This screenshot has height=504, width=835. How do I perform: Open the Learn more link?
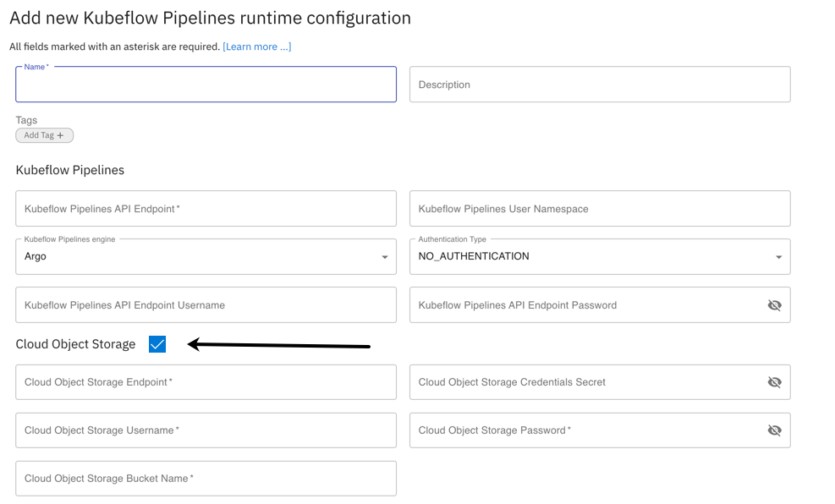click(257, 47)
